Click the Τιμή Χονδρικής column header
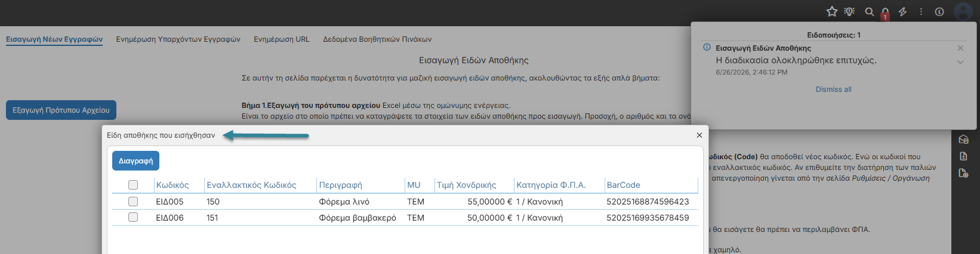The width and height of the screenshot is (980, 254). point(466,185)
